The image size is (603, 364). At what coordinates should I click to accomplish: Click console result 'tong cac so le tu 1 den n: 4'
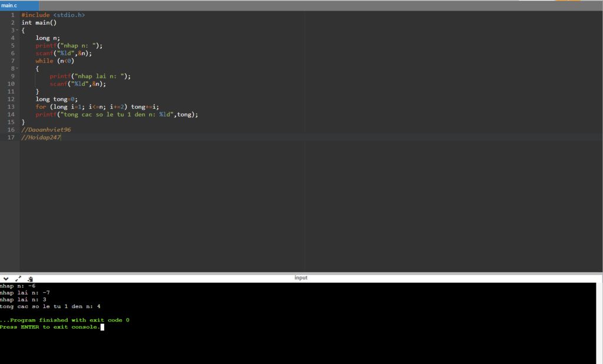pos(50,307)
